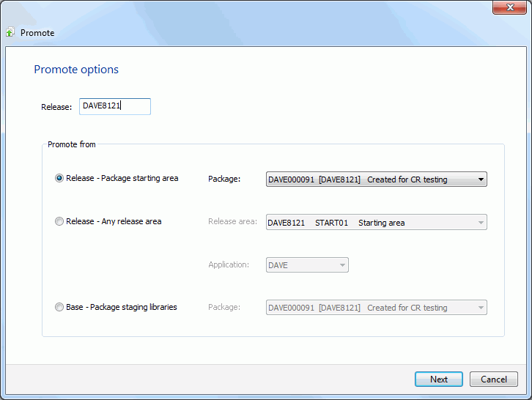
Task: Click inside the Release input field
Action: pos(115,106)
